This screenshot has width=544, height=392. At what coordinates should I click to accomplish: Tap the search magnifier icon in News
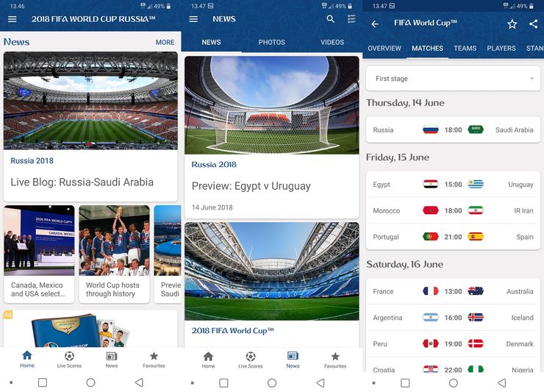coord(331,19)
